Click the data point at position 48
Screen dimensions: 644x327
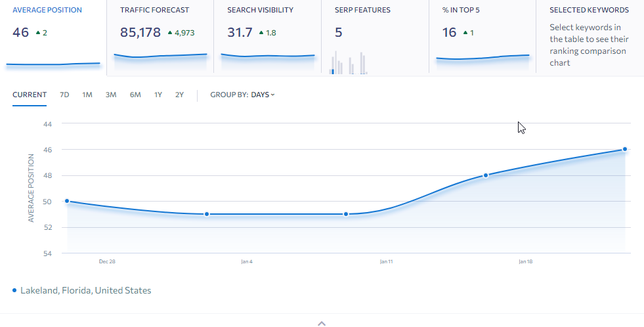point(486,175)
